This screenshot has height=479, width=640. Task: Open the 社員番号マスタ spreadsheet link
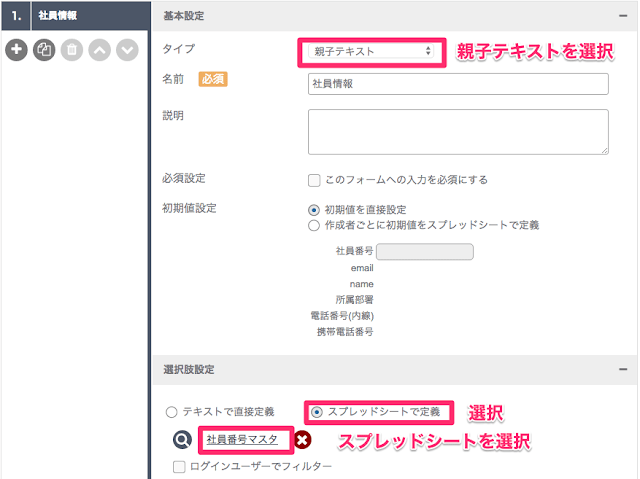[242, 440]
